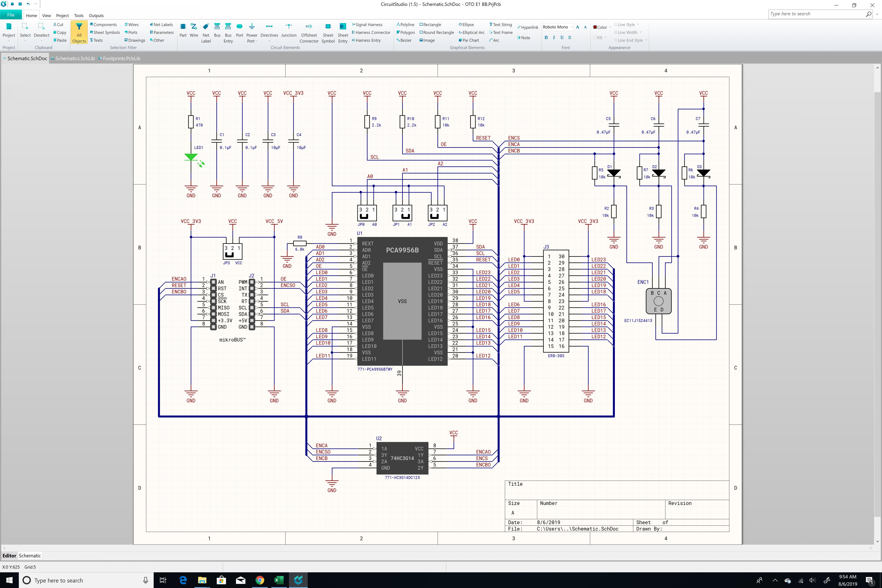882x588 pixels.
Task: Select the Bus tool
Action: (x=217, y=30)
